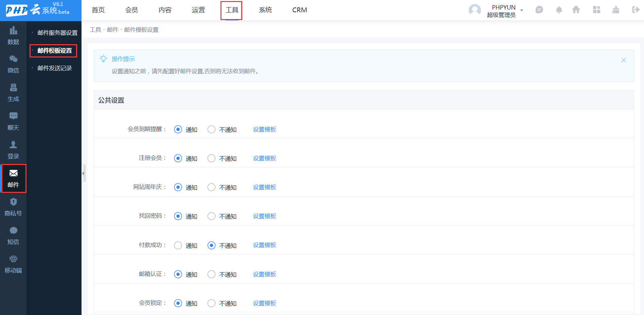Close the 操作提示 tip box
This screenshot has height=315, width=644.
pos(624,60)
